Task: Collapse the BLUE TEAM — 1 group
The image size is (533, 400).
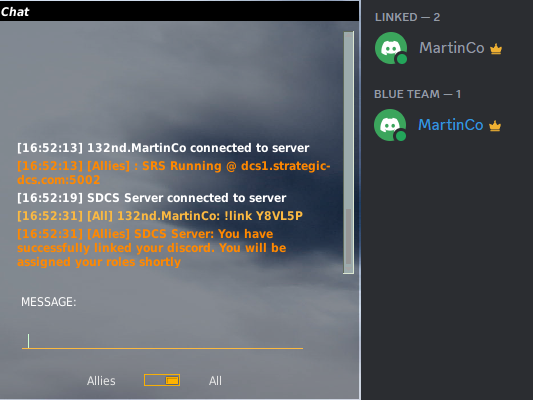Action: [417, 94]
